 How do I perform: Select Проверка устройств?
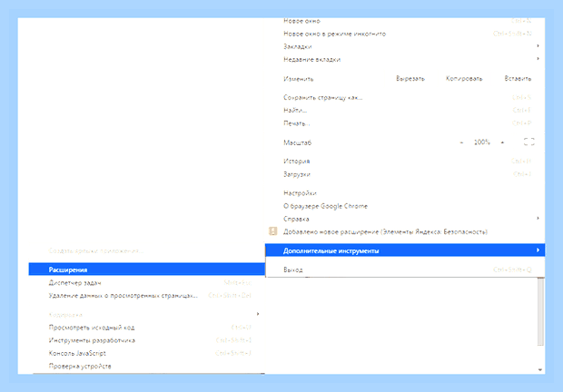tap(147, 367)
